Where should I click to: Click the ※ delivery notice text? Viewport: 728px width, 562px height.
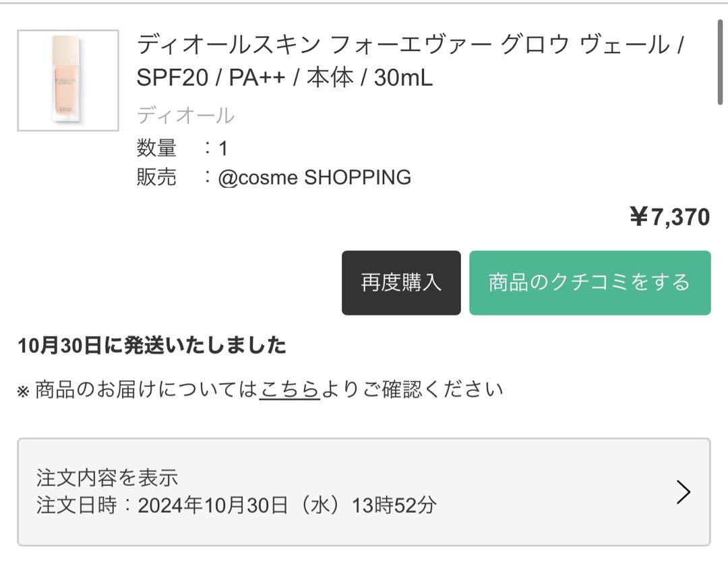[260, 389]
